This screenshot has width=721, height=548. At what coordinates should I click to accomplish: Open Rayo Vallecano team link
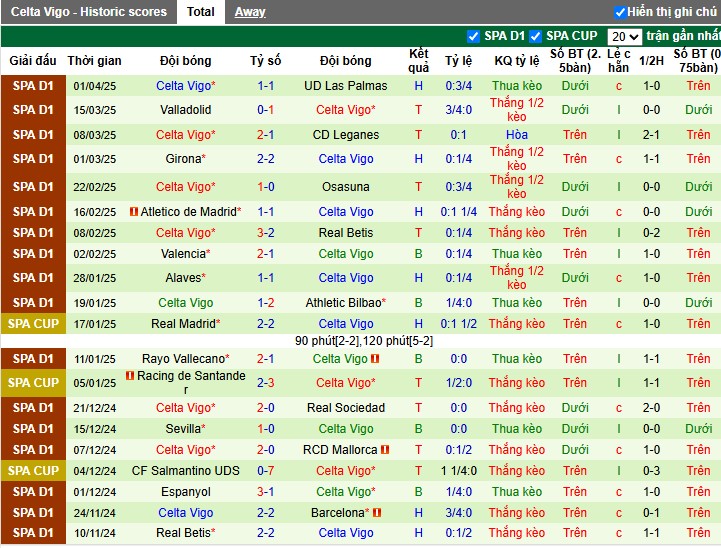[183, 359]
